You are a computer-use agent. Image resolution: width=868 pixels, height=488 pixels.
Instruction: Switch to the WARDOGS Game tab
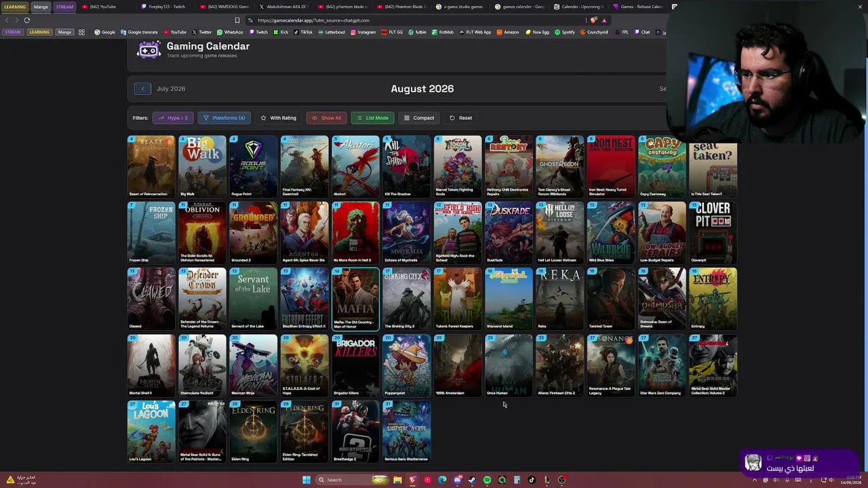click(225, 7)
